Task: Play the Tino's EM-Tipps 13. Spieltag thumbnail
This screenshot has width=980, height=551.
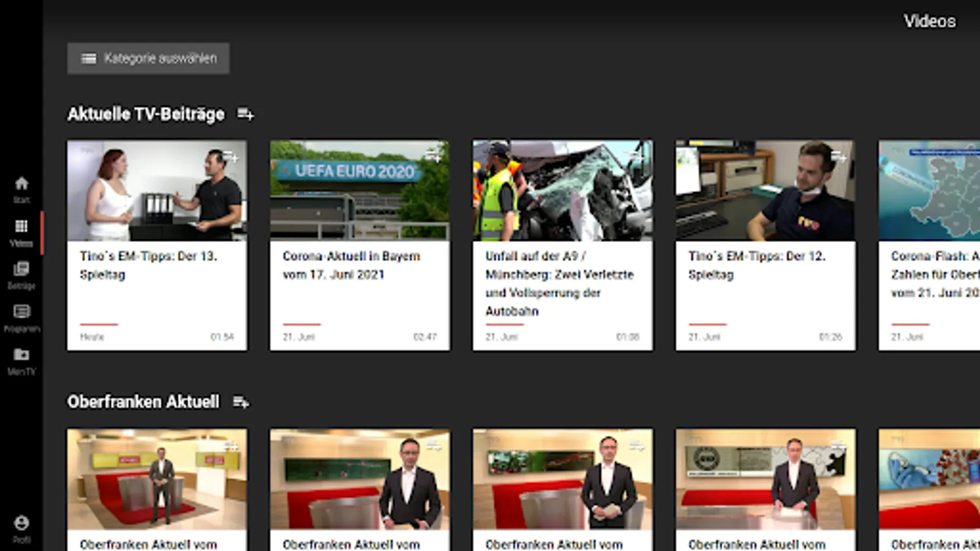Action: (x=157, y=190)
